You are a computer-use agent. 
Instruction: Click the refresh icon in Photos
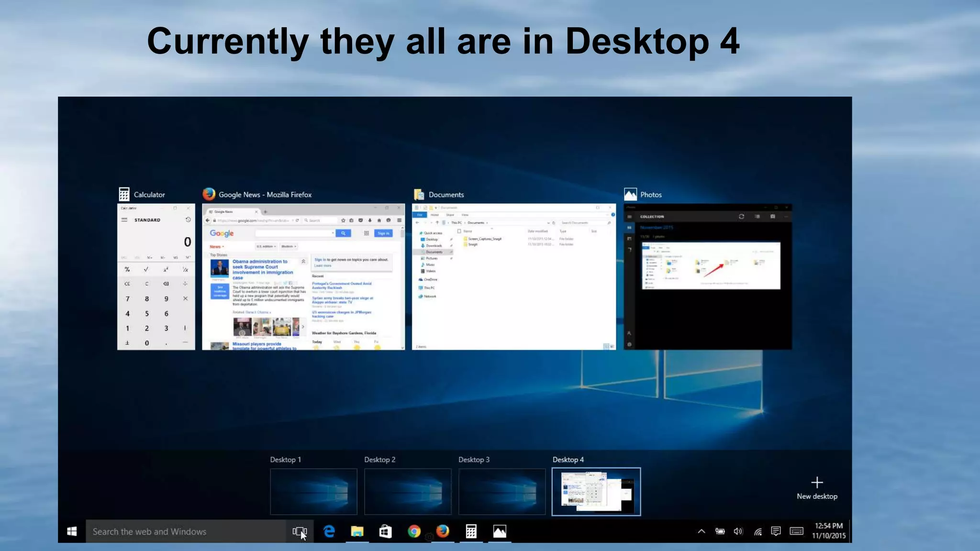pos(742,217)
